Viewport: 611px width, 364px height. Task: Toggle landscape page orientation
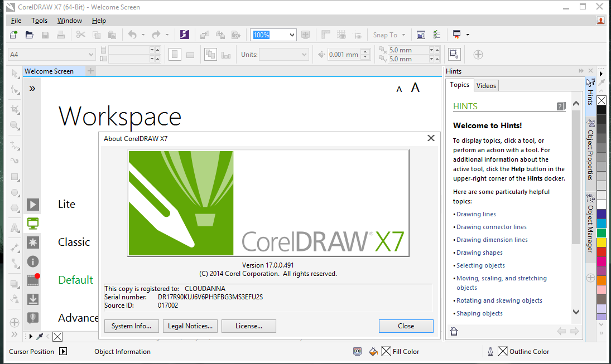coord(190,55)
